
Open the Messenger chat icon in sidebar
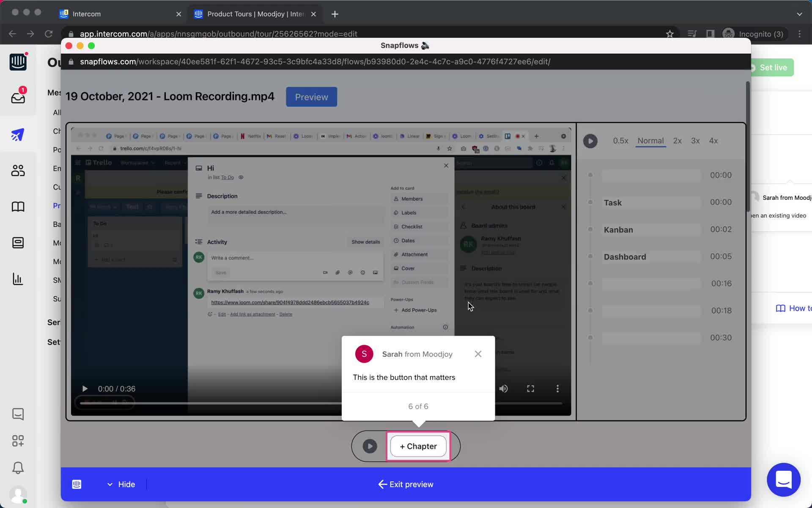pos(18,414)
